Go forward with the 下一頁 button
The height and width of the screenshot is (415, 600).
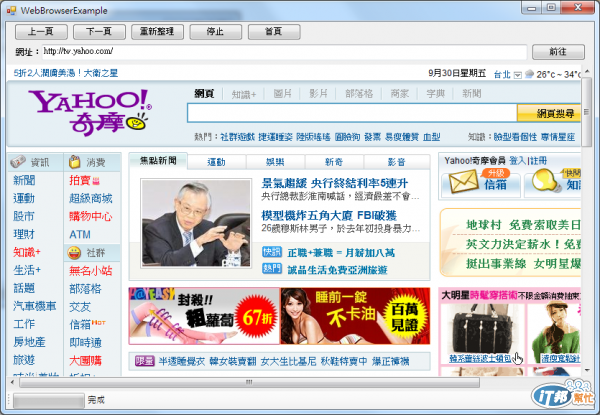(x=99, y=32)
